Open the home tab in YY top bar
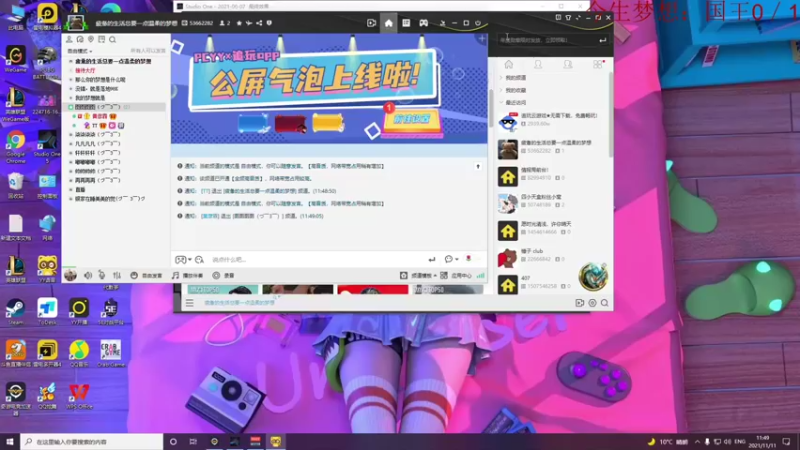Viewport: 800px width, 450px height. 388,23
